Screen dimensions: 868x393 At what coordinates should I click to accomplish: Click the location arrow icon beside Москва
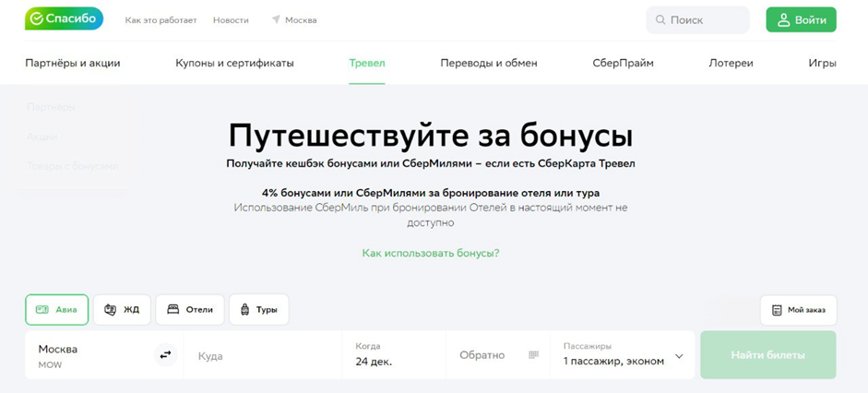click(276, 19)
